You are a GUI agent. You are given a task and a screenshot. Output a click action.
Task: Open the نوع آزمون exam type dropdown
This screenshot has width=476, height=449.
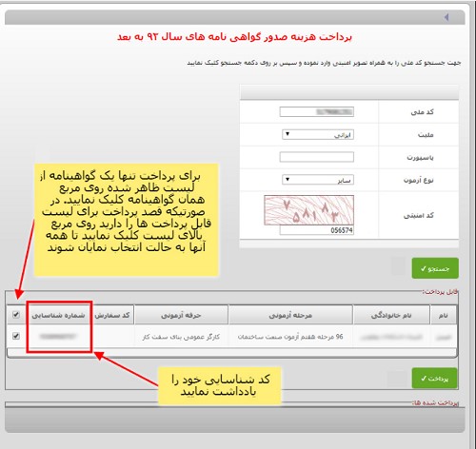(318, 180)
